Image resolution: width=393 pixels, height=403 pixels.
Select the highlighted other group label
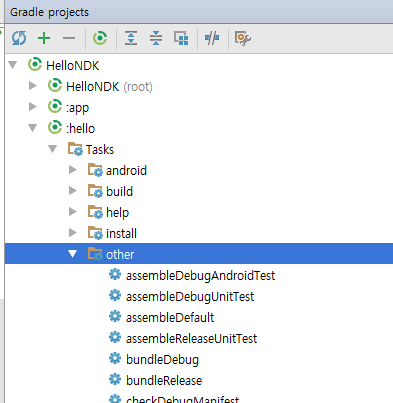[x=120, y=255]
